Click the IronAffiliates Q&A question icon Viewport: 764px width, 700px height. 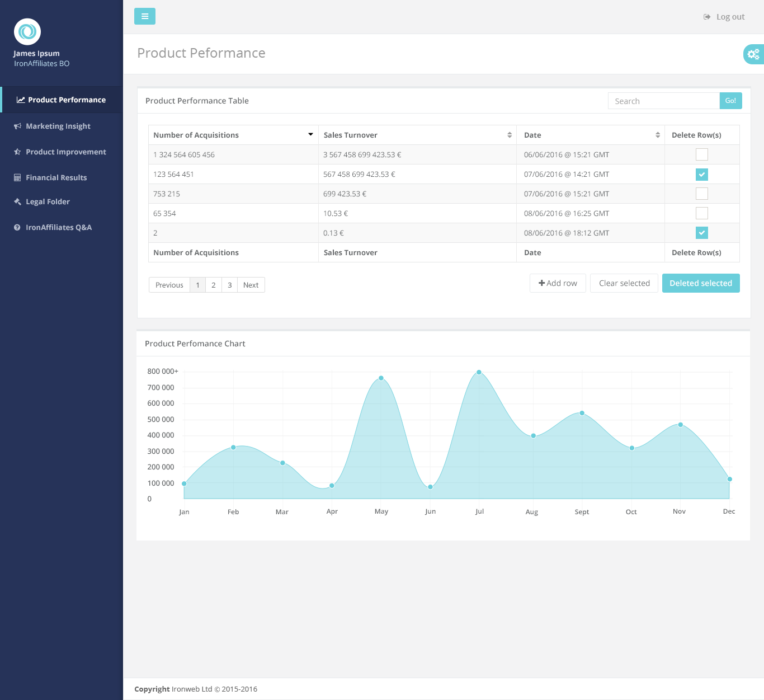coord(17,228)
